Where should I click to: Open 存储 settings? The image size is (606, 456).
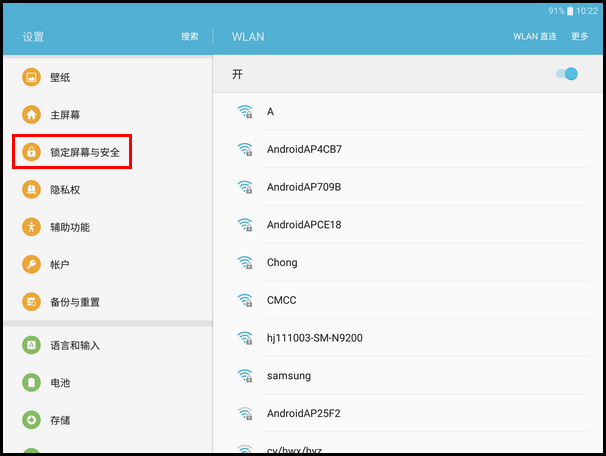[x=108, y=420]
